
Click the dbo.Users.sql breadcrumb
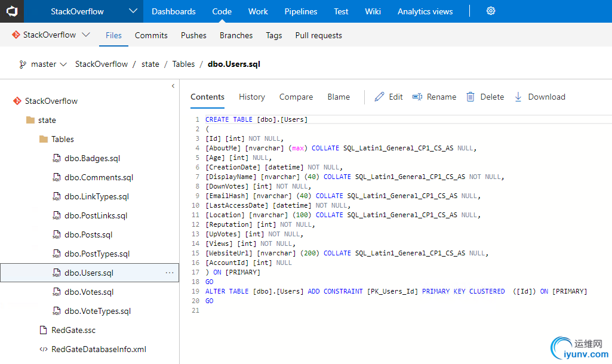coord(234,64)
